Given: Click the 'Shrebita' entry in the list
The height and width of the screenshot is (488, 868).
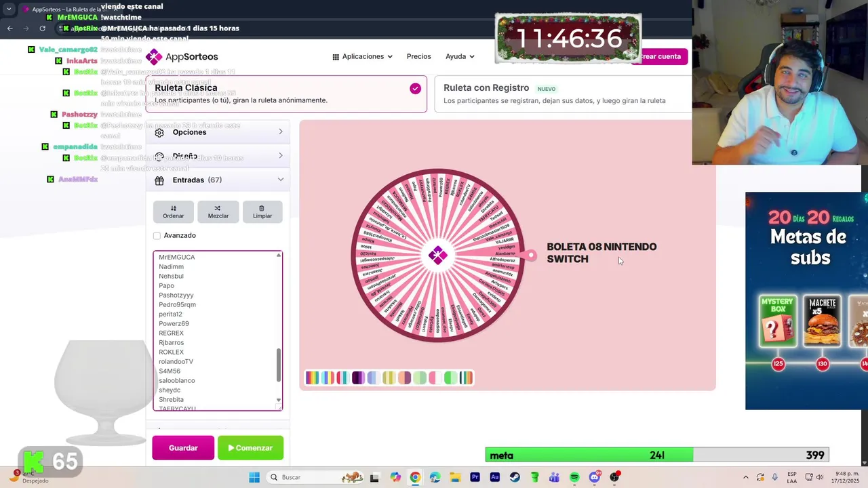Looking at the screenshot, I should tap(171, 400).
